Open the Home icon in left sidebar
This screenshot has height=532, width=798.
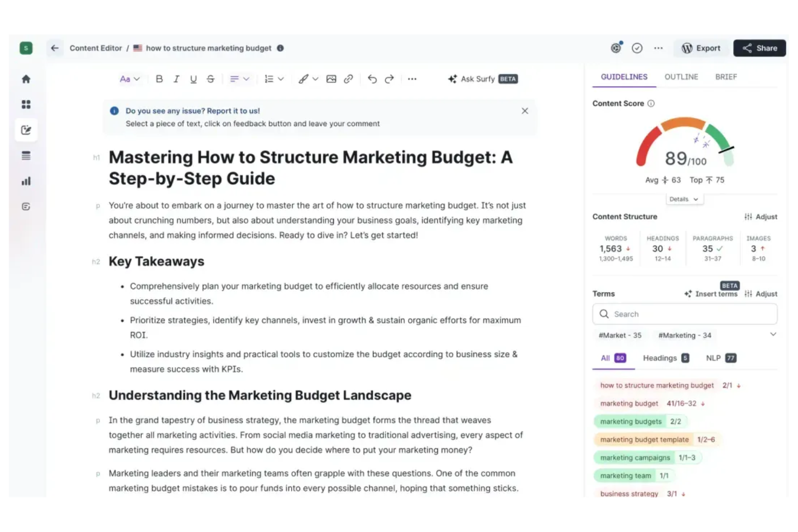pyautogui.click(x=26, y=79)
